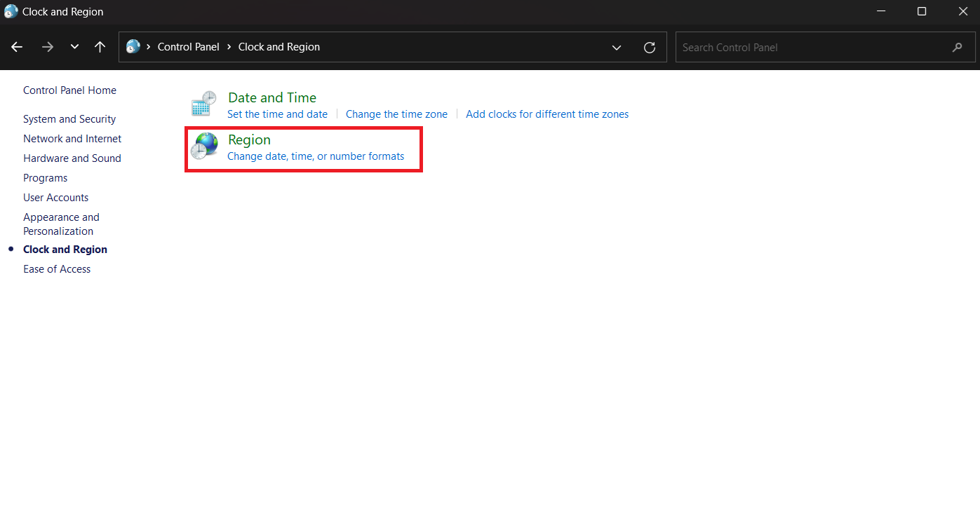This screenshot has height=511, width=980.
Task: Open Hardware and Sound category
Action: (72, 158)
